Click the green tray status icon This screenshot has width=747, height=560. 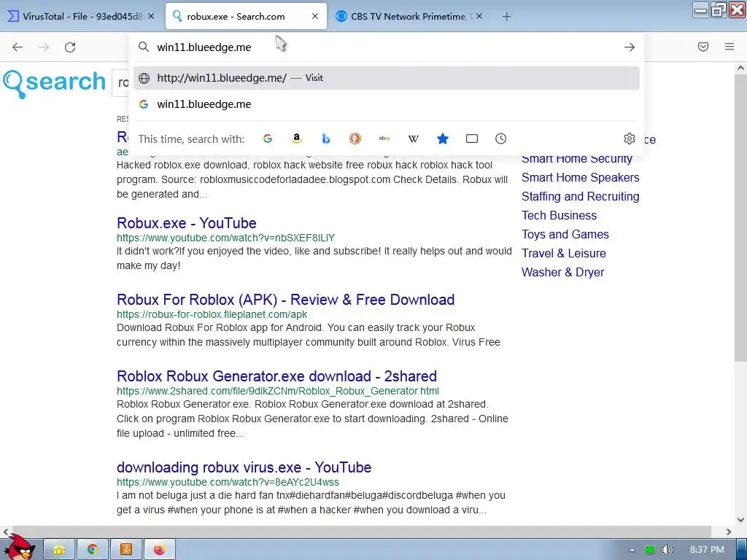tap(649, 550)
